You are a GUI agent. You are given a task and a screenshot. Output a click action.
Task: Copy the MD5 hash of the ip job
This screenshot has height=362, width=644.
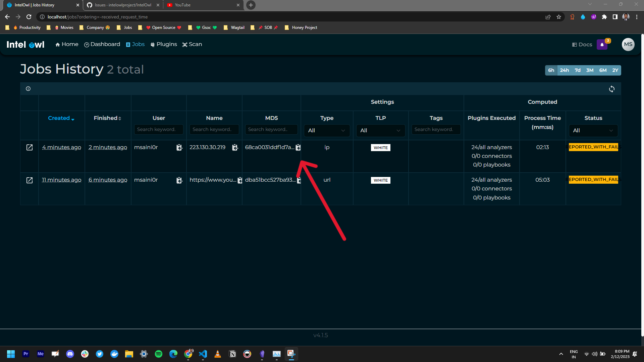point(298,147)
